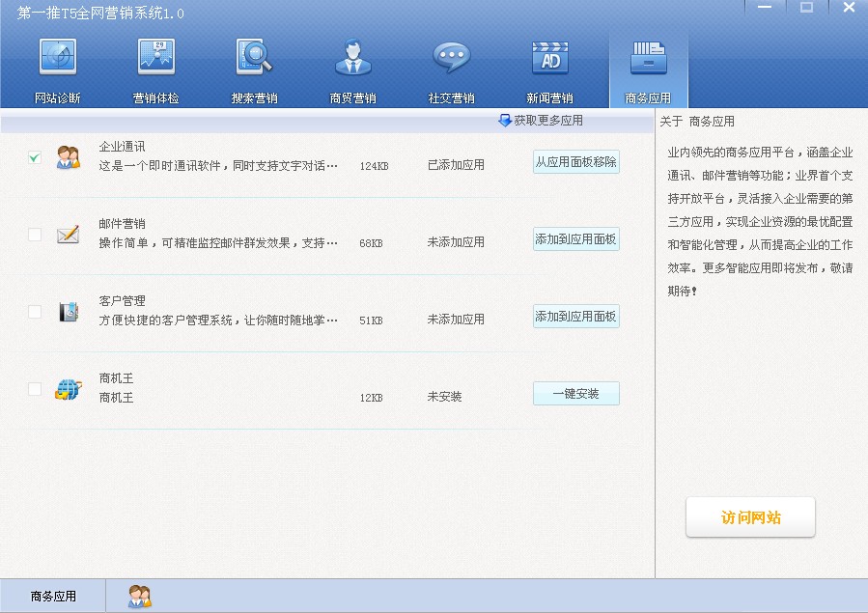Viewport: 868px width, 613px height.
Task: Click the 企业通讯 icon in bottom bar
Action: (x=140, y=597)
